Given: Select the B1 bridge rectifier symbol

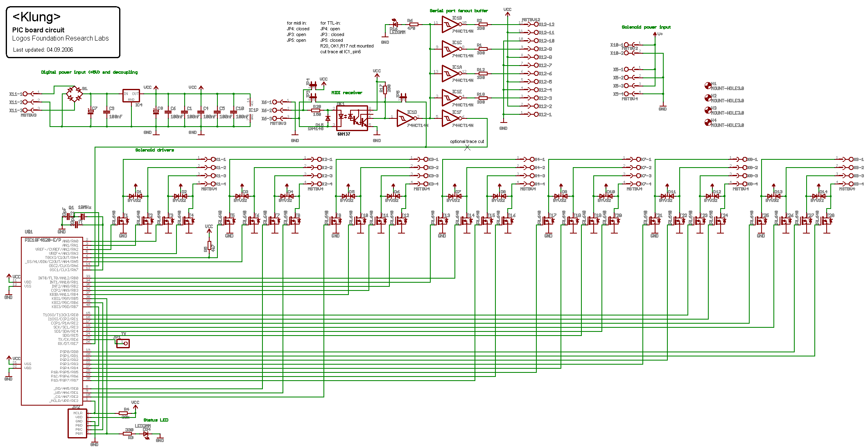Looking at the screenshot, I should [74, 94].
